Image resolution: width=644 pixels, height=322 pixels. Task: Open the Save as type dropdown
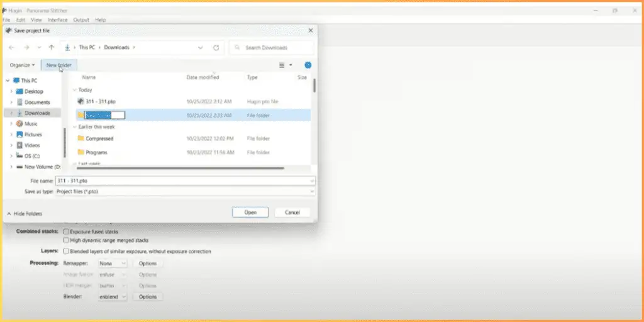(186, 191)
